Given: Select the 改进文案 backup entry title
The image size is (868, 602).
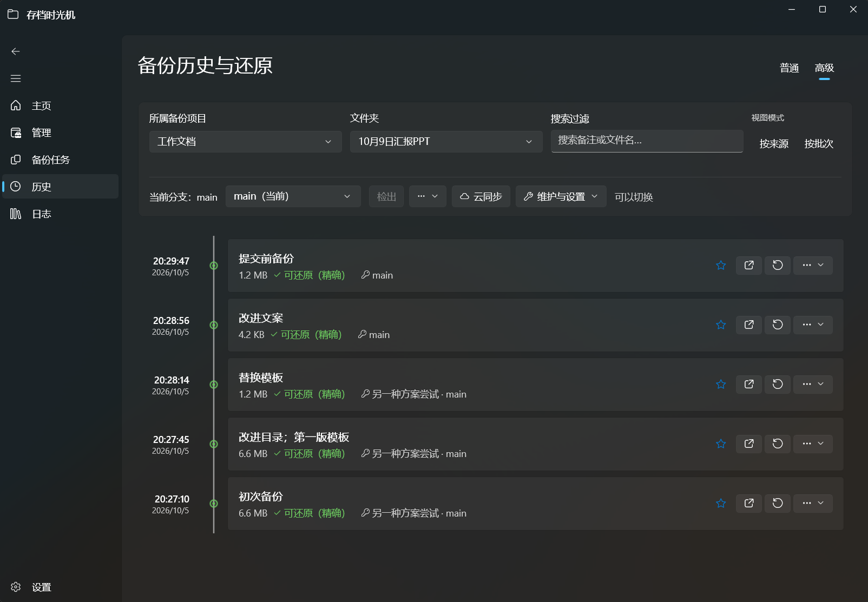Looking at the screenshot, I should (261, 318).
